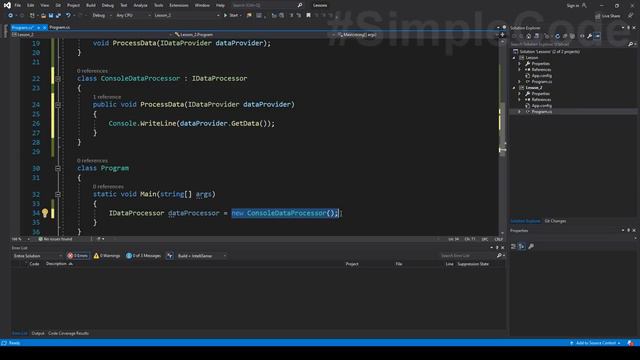Screen dimensions: 640x360
Task: Collapse the ConsoleDataProcessor class outline
Action: tap(58, 78)
